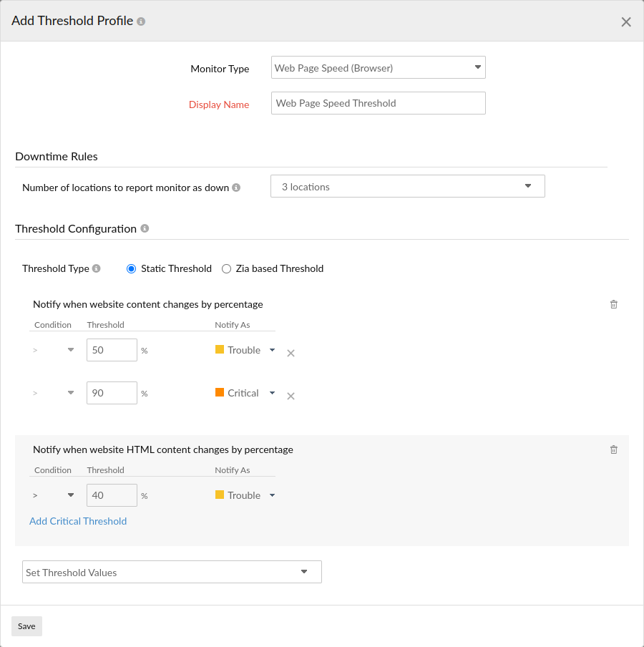Screen dimensions: 644x647
Task: Delete the HTML content changes threshold rule
Action: pyautogui.click(x=613, y=449)
